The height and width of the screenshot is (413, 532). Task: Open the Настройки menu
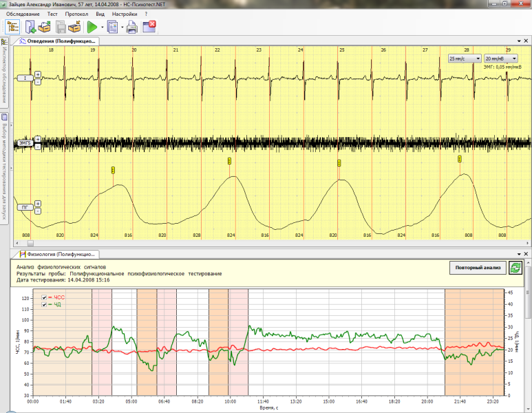click(125, 14)
